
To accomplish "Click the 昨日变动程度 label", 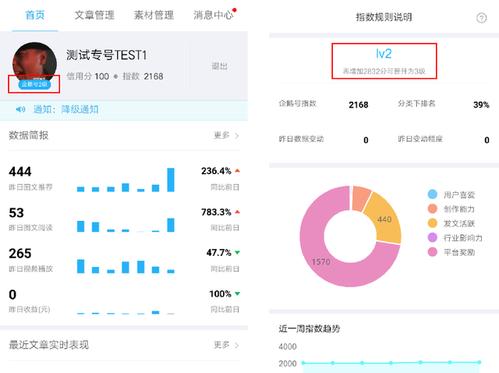I will [420, 139].
